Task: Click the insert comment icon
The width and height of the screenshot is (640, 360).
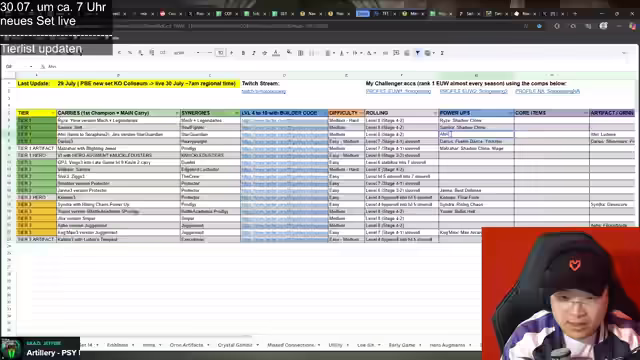Action: [x=396, y=53]
